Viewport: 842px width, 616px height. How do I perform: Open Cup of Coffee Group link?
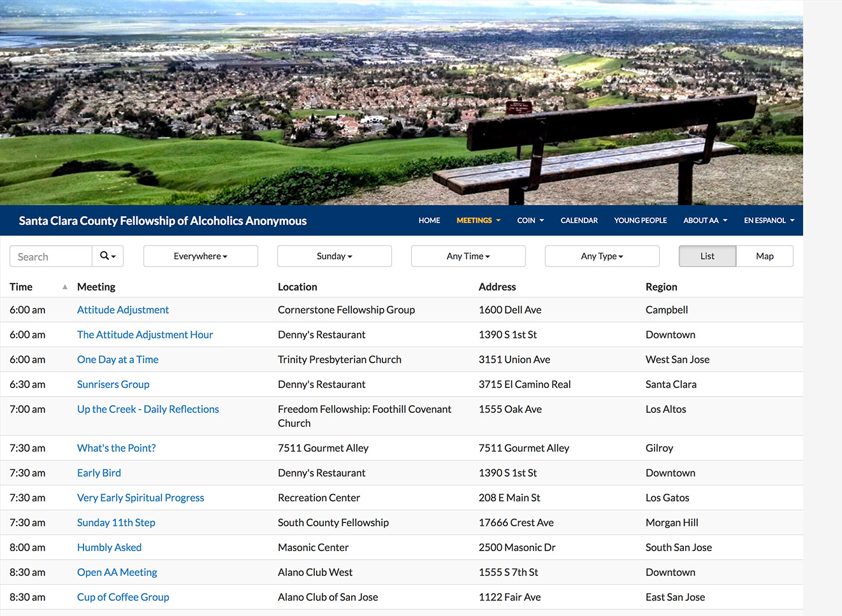123,597
